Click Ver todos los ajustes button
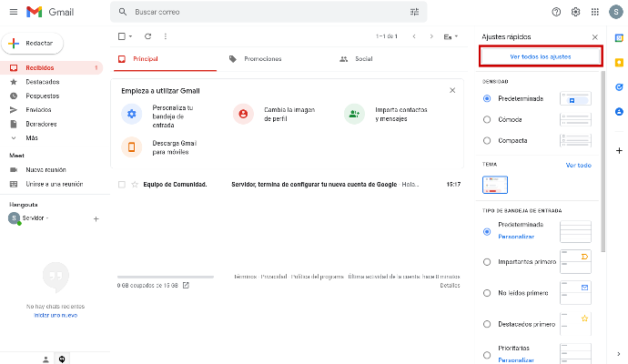Viewport: 628px width, 364px height. click(541, 56)
